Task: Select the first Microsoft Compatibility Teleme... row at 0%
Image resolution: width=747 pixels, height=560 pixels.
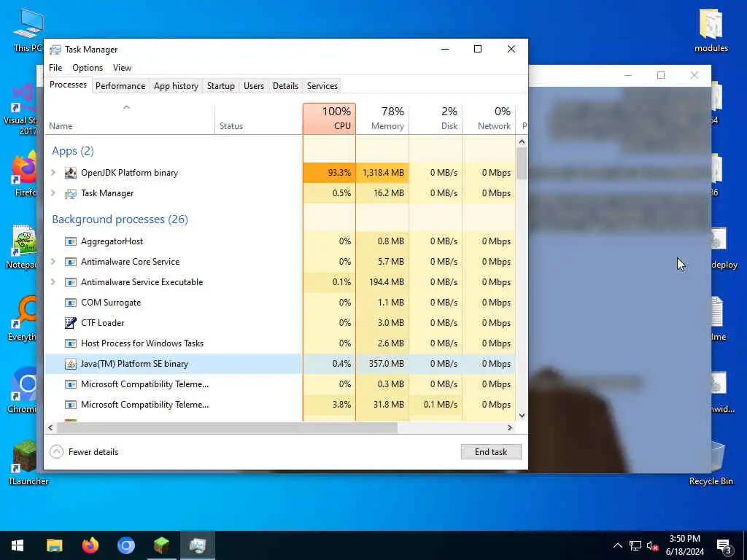Action: (279, 384)
